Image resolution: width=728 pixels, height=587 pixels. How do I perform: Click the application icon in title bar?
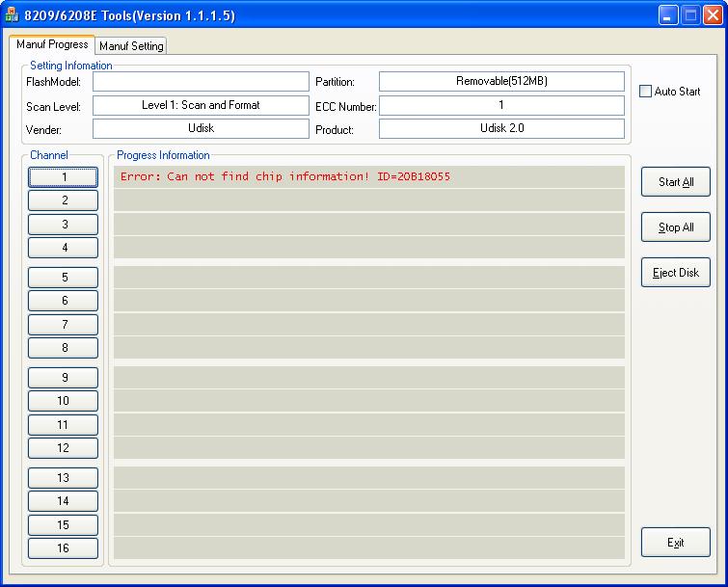pyautogui.click(x=13, y=15)
